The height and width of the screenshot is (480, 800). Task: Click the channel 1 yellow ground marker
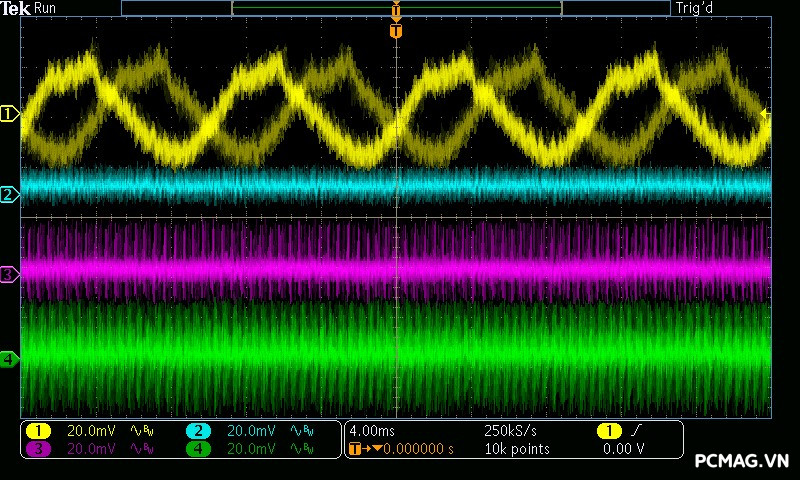9,114
